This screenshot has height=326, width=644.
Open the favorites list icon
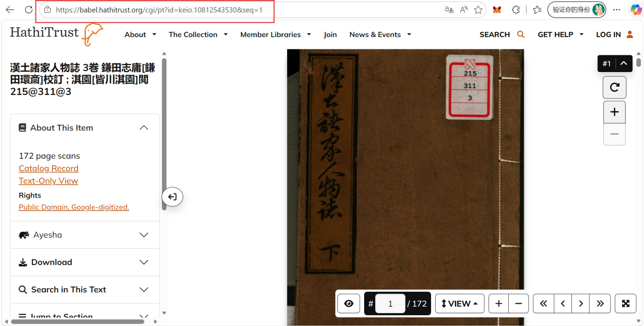(x=537, y=10)
